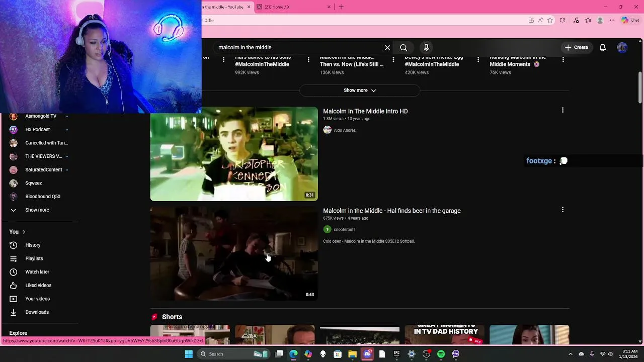Open Edge profile icon

coord(600,20)
